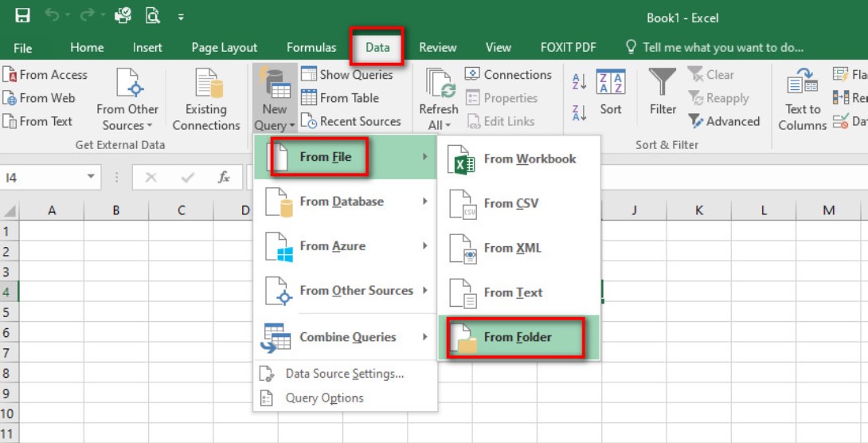Expand the Name Box dropdown arrow

tap(90, 177)
